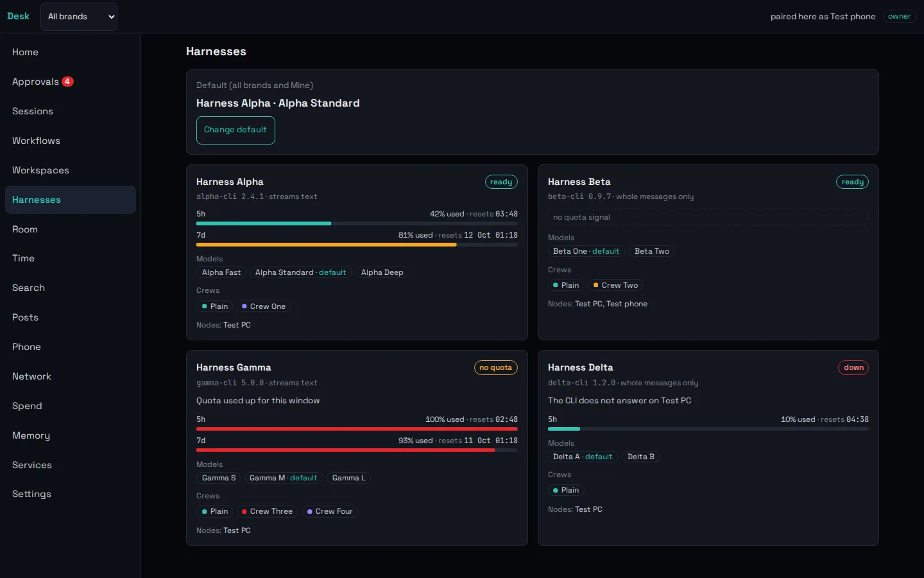Select the Alpha Deep model chip
This screenshot has height=578, width=924.
(382, 273)
